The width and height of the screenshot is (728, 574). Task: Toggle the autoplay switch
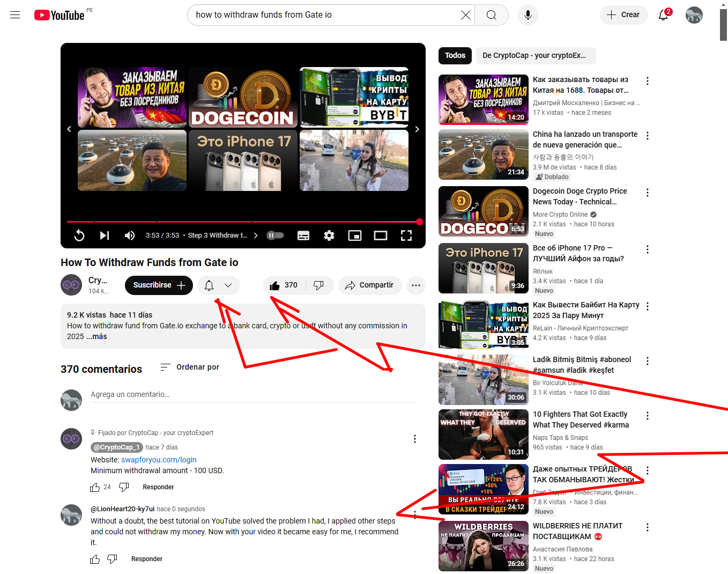point(276,235)
